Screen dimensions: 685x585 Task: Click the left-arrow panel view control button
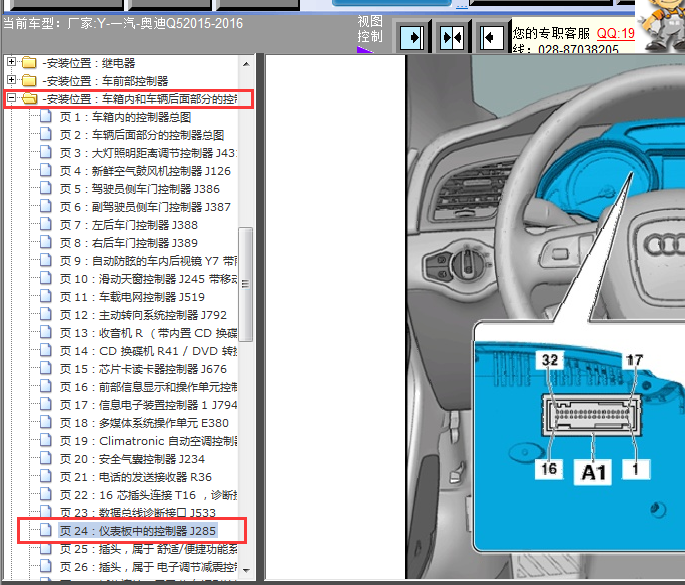(x=491, y=38)
